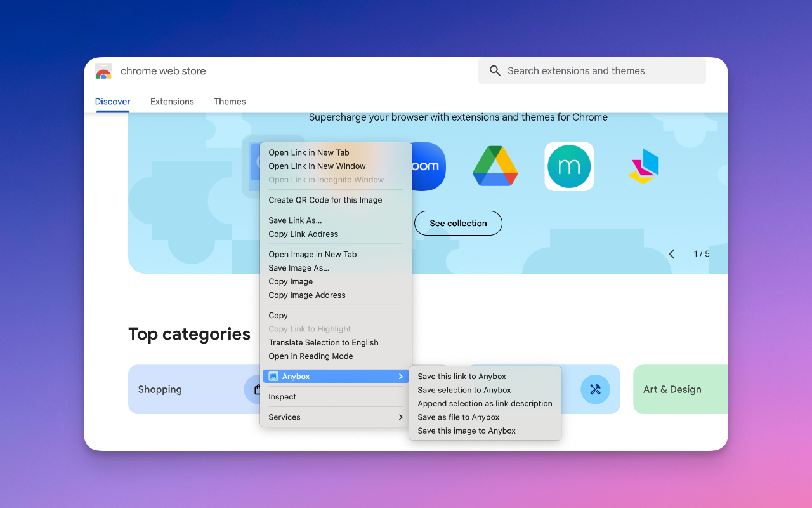This screenshot has width=812, height=508.
Task: Click the search magnifier icon
Action: pos(495,71)
